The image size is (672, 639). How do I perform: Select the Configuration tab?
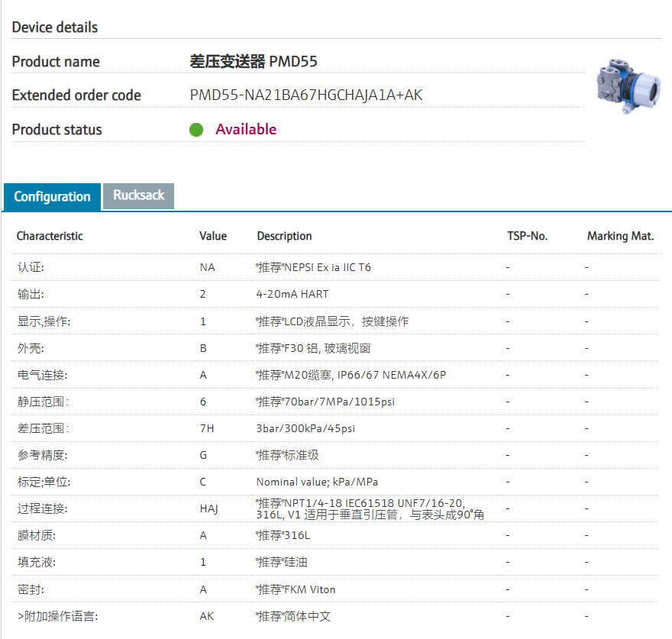52,197
